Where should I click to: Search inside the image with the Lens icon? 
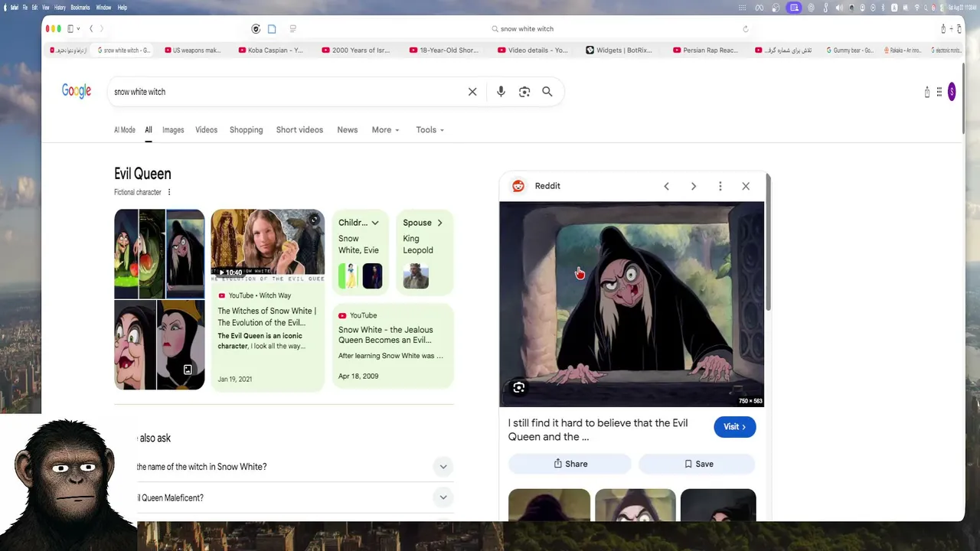tap(519, 388)
